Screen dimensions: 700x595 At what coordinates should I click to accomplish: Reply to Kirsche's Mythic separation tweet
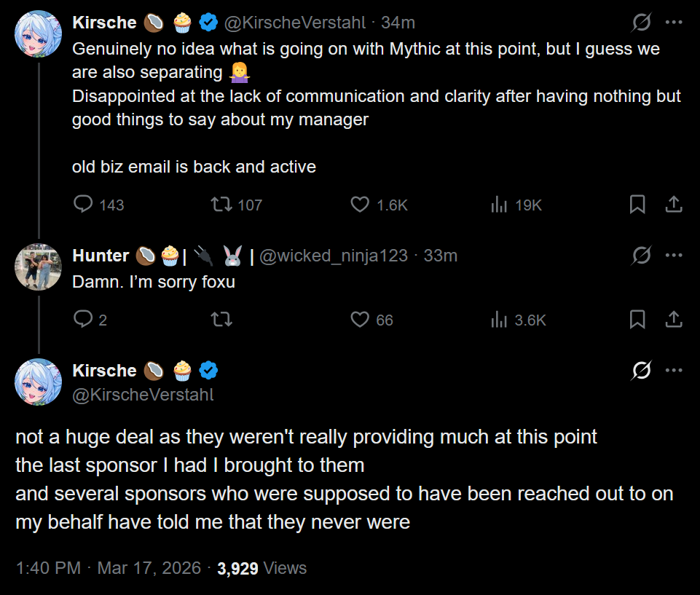click(x=84, y=205)
